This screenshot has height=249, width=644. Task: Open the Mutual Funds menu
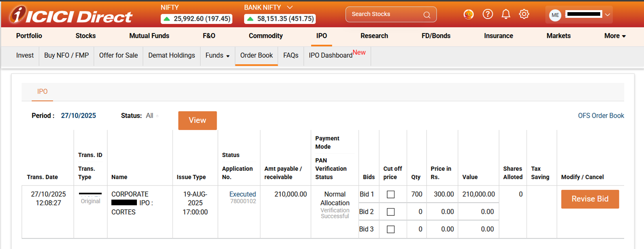click(x=149, y=36)
